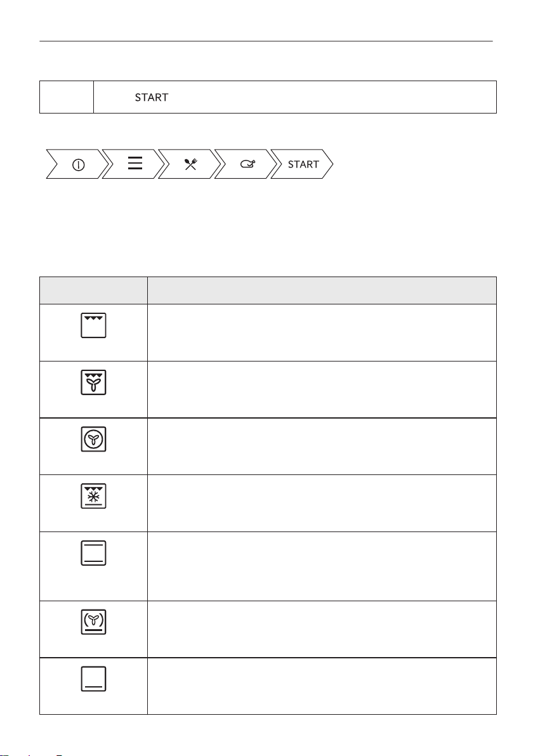Select the three-line menu icon step

(135, 163)
